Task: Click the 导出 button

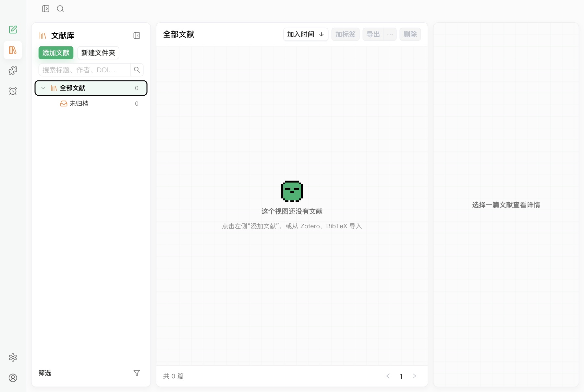Action: click(373, 34)
